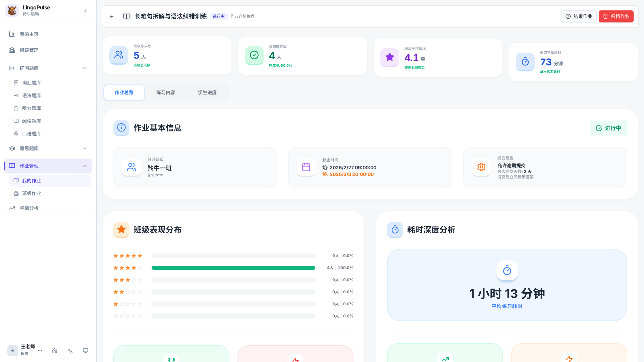Image resolution: width=644 pixels, height=362 pixels.
Task: Open the home icon in the bottom bar
Action: point(55,351)
